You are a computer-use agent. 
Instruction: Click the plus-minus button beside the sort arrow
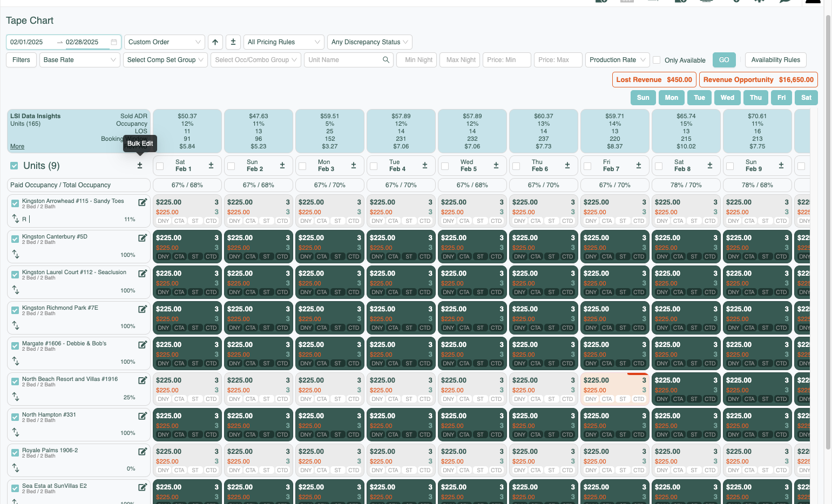(x=233, y=42)
